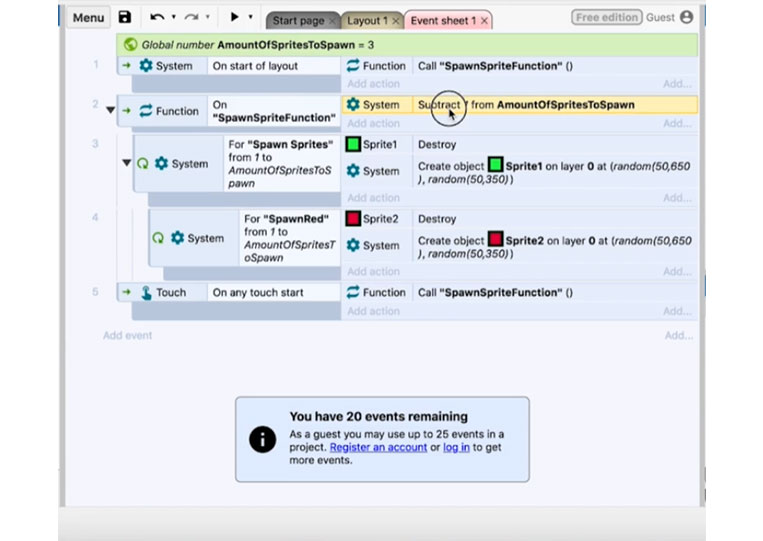Open the preview options dropdown arrow

click(x=251, y=17)
